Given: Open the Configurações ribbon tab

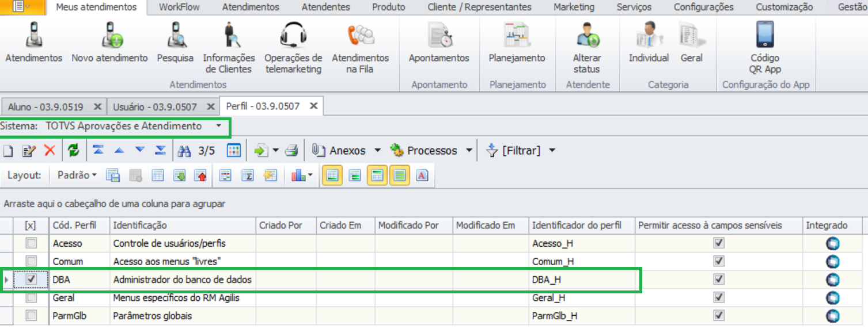Looking at the screenshot, I should (703, 7).
